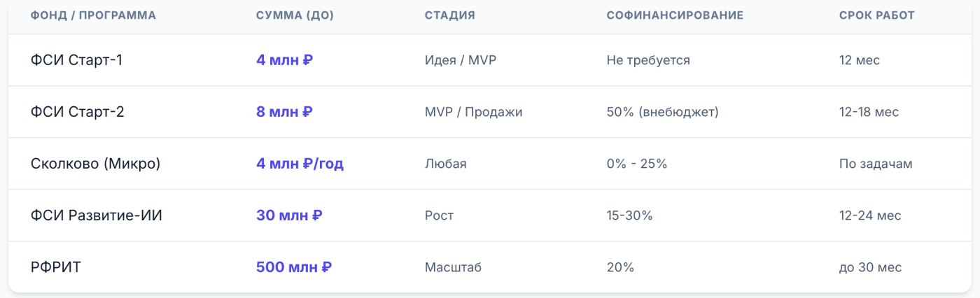Click the СУММА (ДО) column header
980x298 pixels.
295,15
